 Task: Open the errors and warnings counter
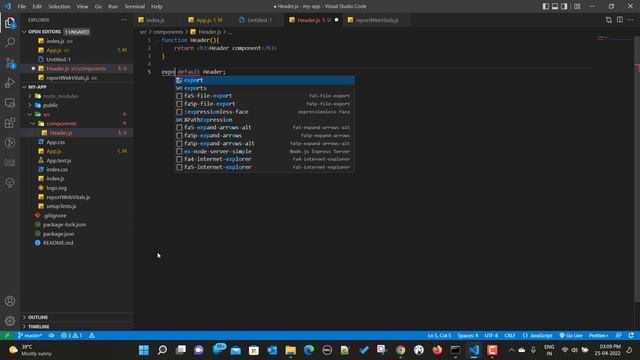pyautogui.click(x=72, y=336)
